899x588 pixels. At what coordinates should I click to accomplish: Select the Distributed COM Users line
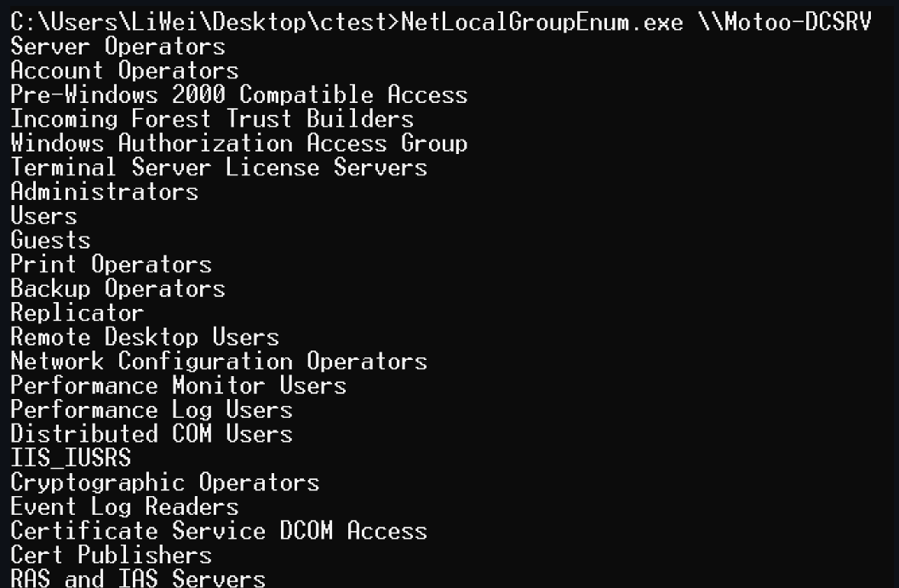coord(152,434)
